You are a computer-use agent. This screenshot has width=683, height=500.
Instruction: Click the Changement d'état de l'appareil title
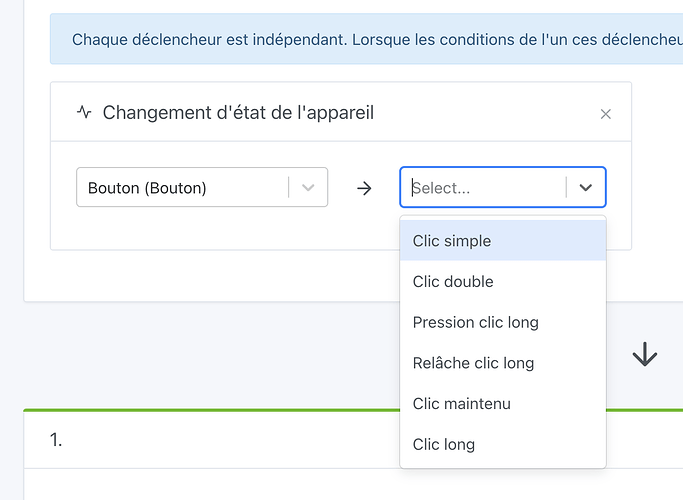pyautogui.click(x=238, y=112)
